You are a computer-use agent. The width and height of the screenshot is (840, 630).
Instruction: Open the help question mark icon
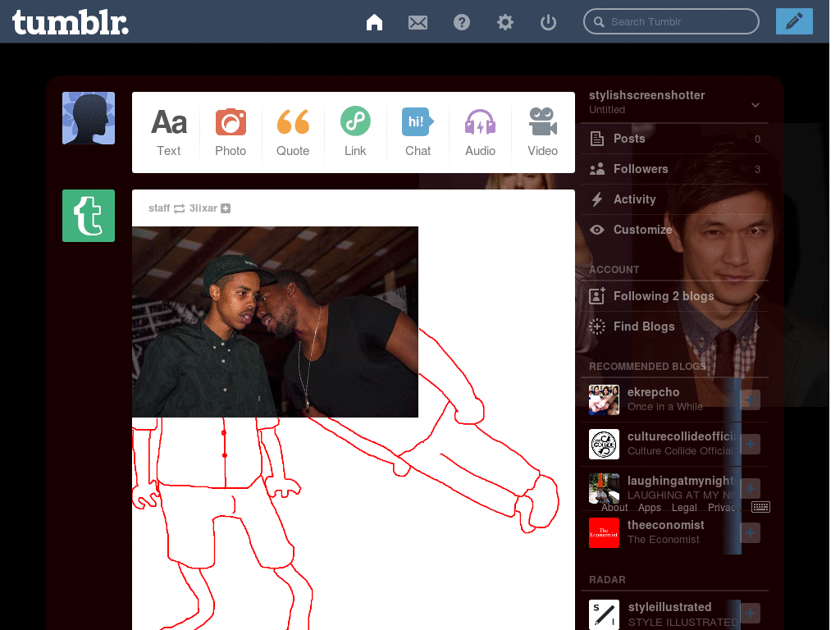click(461, 22)
